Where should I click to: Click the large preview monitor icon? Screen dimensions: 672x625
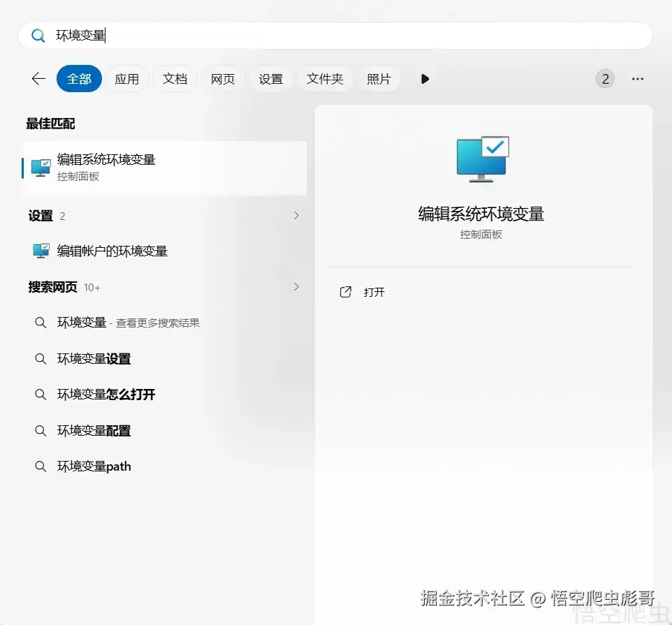(x=483, y=159)
